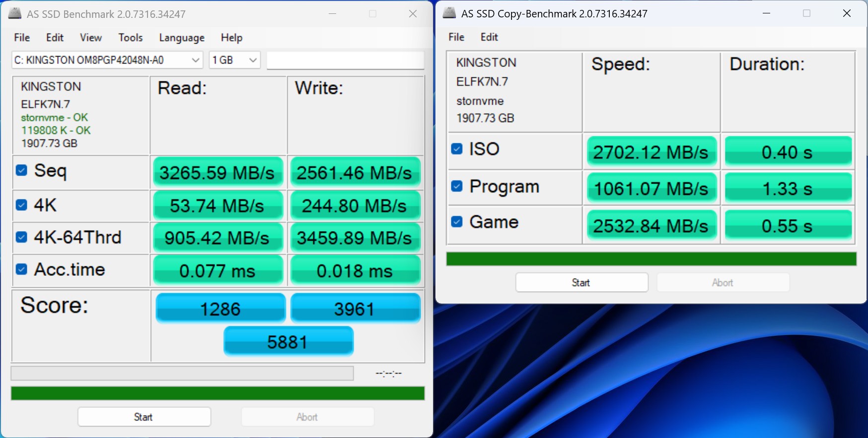
Task: Click the green progress bar in AS SSD Benchmark
Action: pyautogui.click(x=217, y=393)
